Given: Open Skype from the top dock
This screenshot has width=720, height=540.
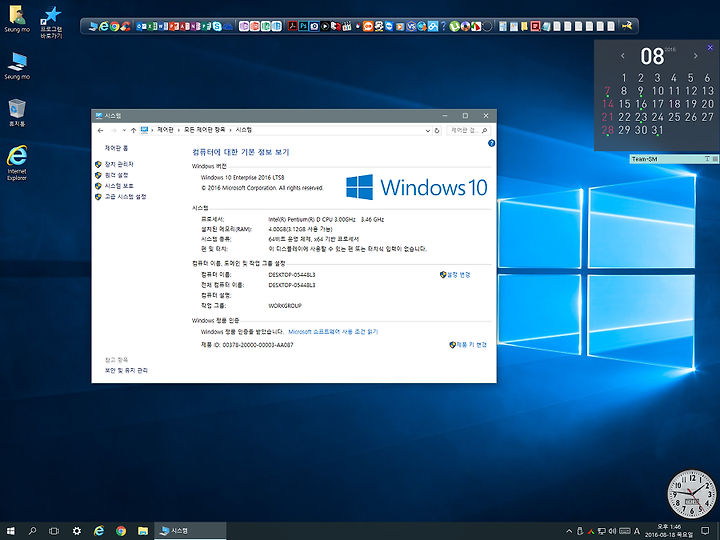Looking at the screenshot, I should click(217, 26).
